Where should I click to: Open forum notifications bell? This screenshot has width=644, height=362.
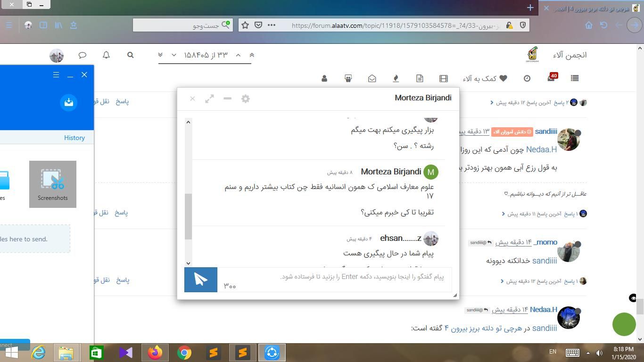coord(106,55)
